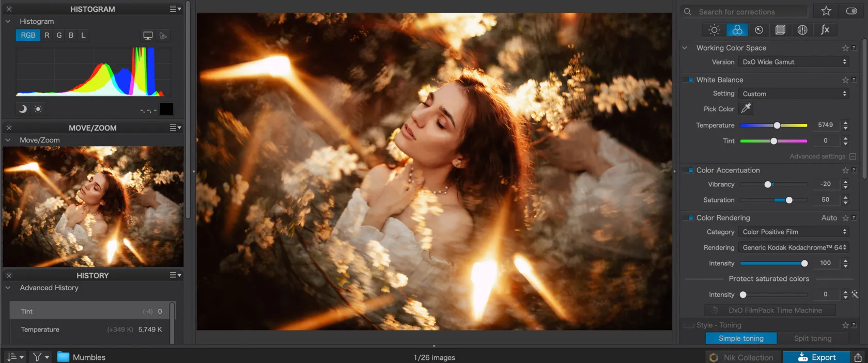Open the Detail corrections tab icon
This screenshot has width=868, height=363.
(x=758, y=30)
